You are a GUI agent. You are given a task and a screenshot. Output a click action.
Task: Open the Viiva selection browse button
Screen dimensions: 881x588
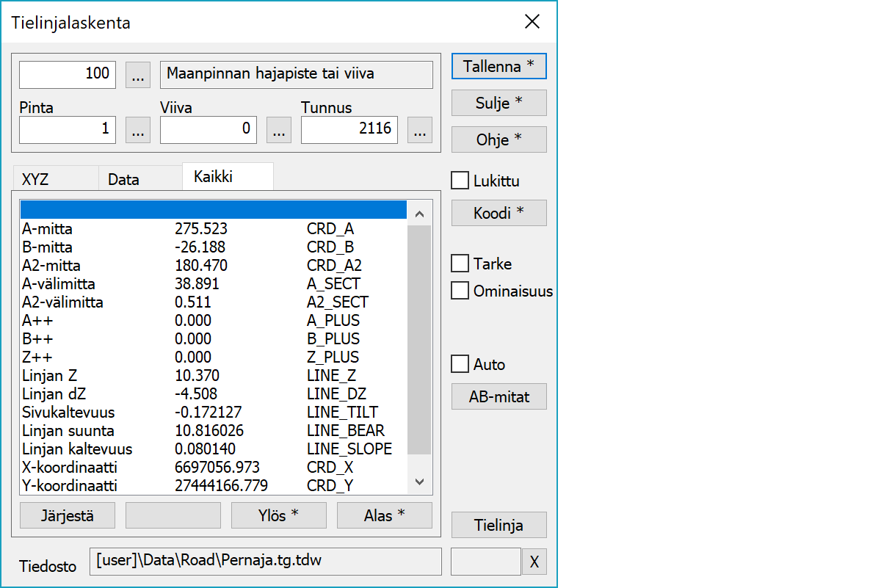pyautogui.click(x=279, y=130)
